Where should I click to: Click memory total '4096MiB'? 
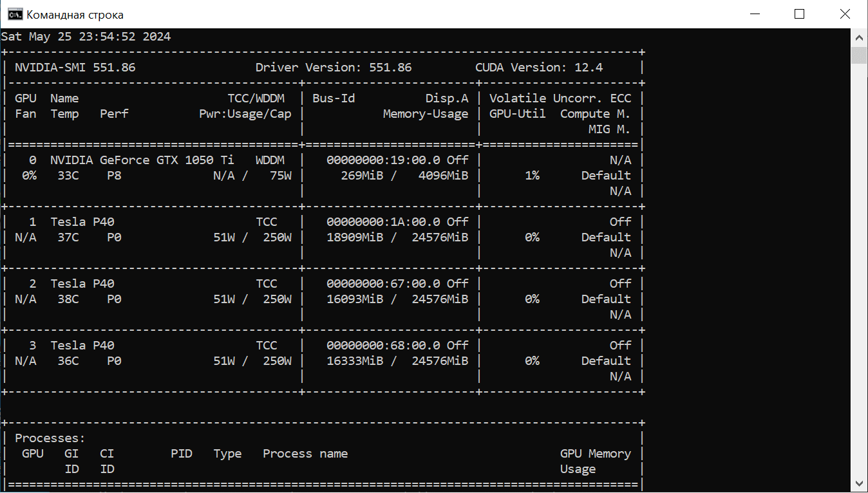(x=444, y=176)
